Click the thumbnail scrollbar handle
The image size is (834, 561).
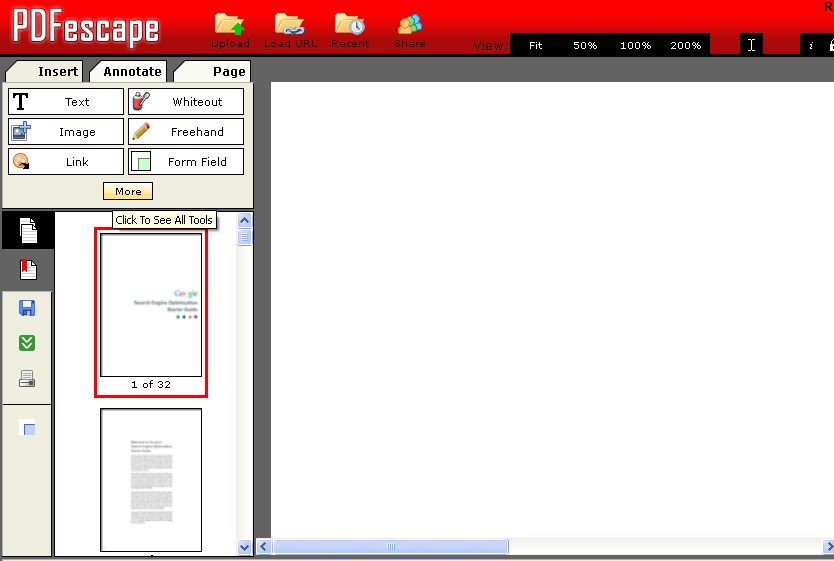click(245, 237)
